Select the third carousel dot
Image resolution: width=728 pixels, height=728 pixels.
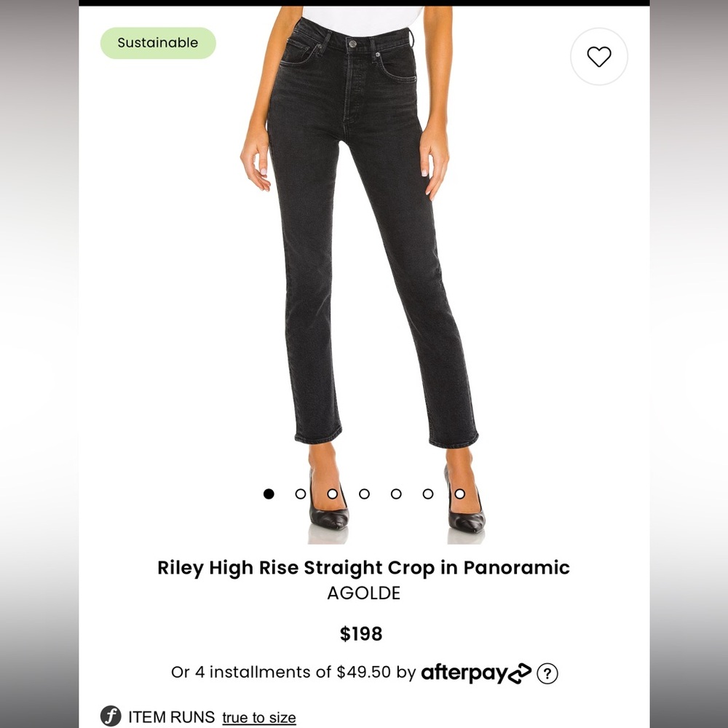click(333, 493)
